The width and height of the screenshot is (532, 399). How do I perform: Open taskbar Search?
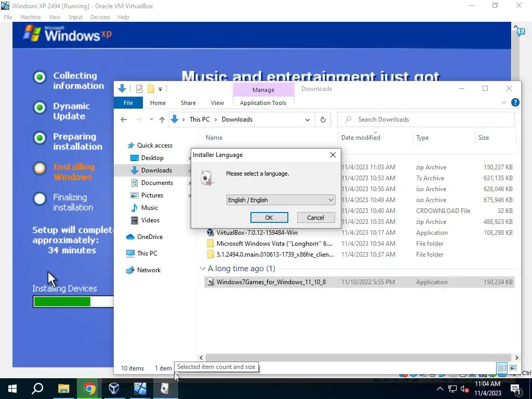(37, 389)
